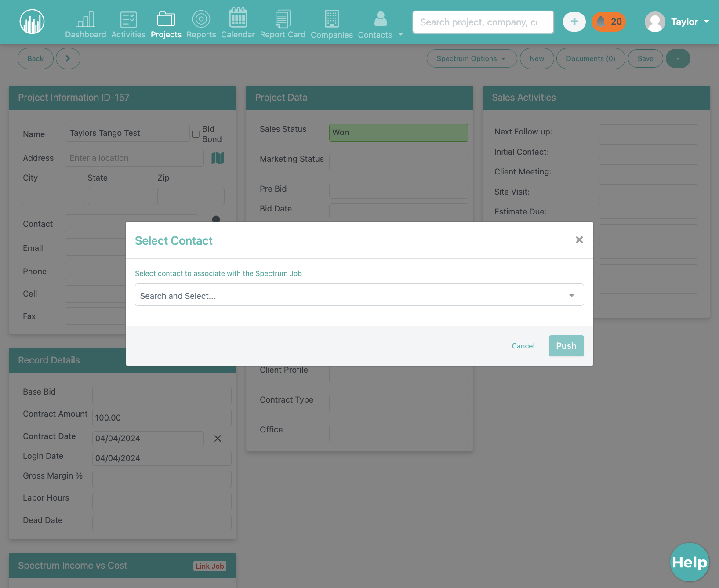The image size is (719, 588).
Task: Close the Select Contact dialog
Action: [579, 240]
